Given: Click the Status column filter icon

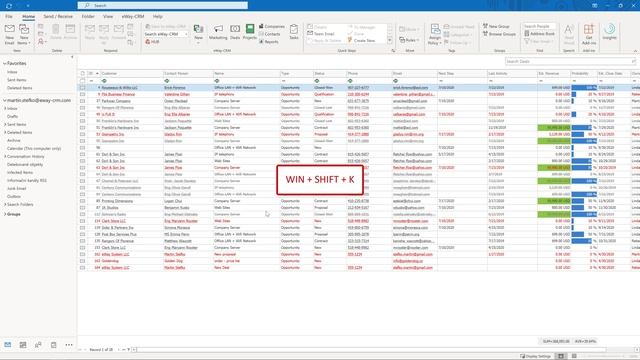Looking at the screenshot, I should pyautogui.click(x=317, y=81).
